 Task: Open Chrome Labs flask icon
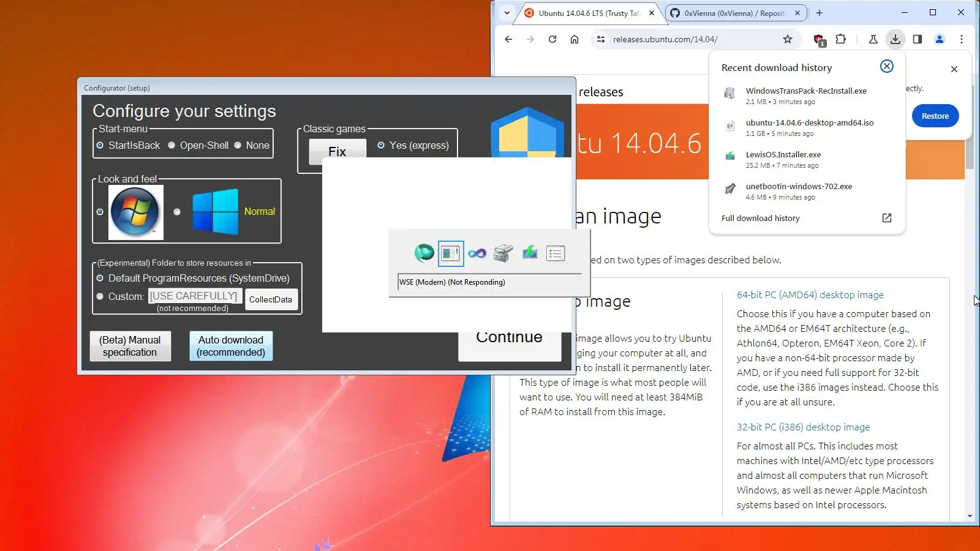[873, 39]
